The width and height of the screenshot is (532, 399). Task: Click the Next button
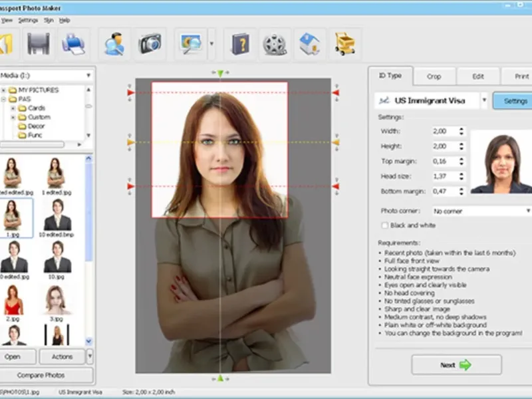(x=456, y=364)
